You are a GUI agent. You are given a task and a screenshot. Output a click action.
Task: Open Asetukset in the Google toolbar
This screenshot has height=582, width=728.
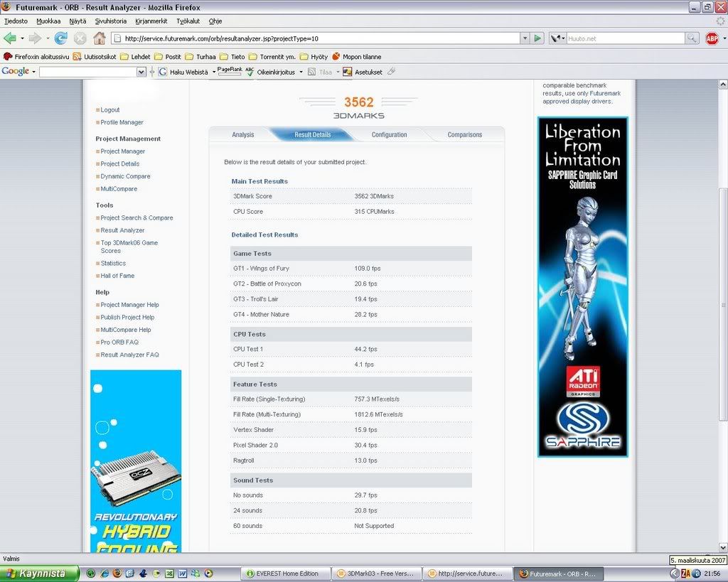363,72
